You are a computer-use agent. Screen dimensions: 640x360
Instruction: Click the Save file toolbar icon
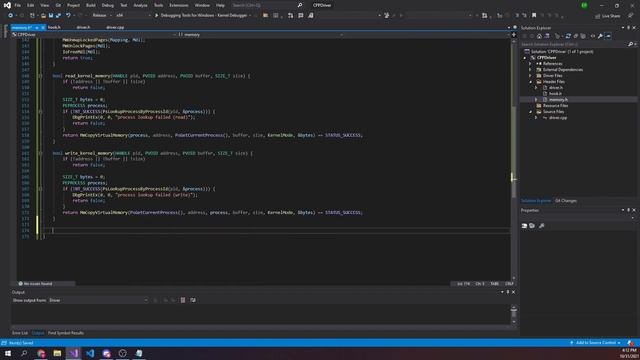(51, 16)
